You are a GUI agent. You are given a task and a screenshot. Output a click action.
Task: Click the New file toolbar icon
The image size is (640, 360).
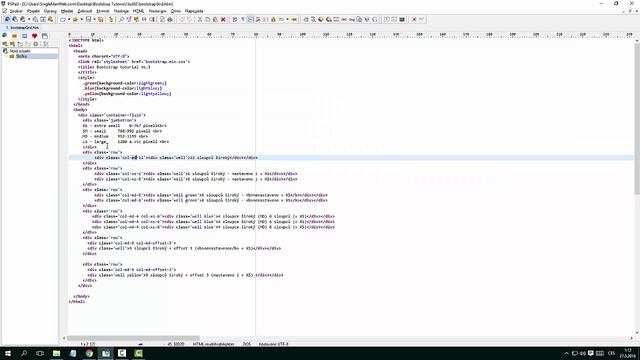point(63,19)
